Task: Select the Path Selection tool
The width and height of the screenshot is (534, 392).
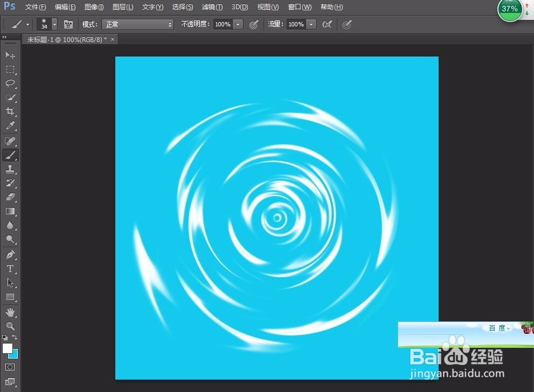Action: (10, 283)
